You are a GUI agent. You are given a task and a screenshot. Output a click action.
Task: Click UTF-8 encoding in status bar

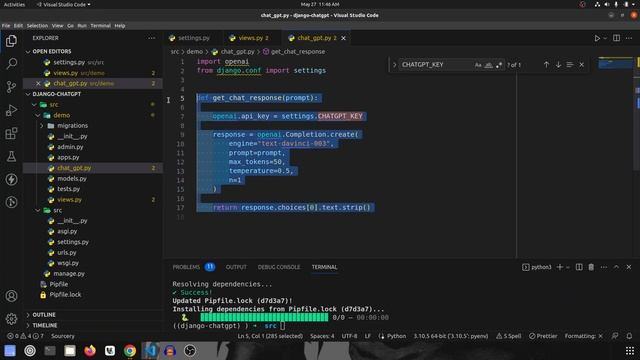[349, 336]
